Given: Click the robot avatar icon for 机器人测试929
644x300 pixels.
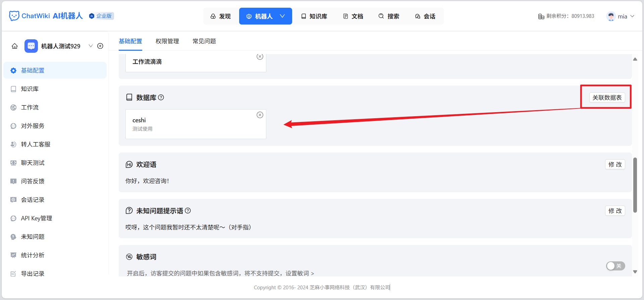Looking at the screenshot, I should coord(31,46).
